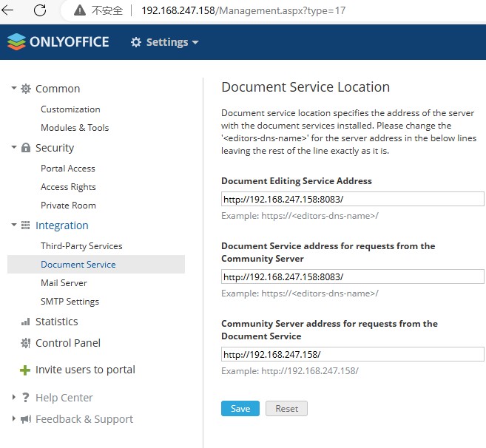Click the browser reload icon

40,10
